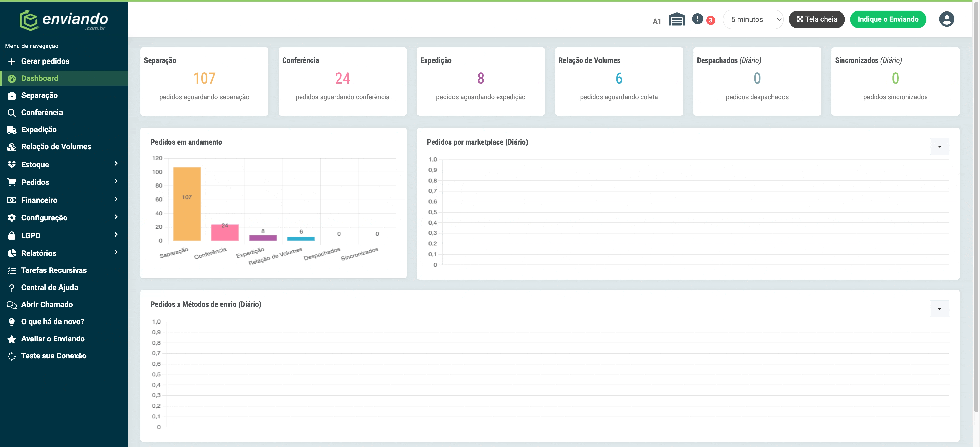Open dropdown on Pedidos x Métodos de envio chart
This screenshot has height=447, width=980.
pos(939,308)
